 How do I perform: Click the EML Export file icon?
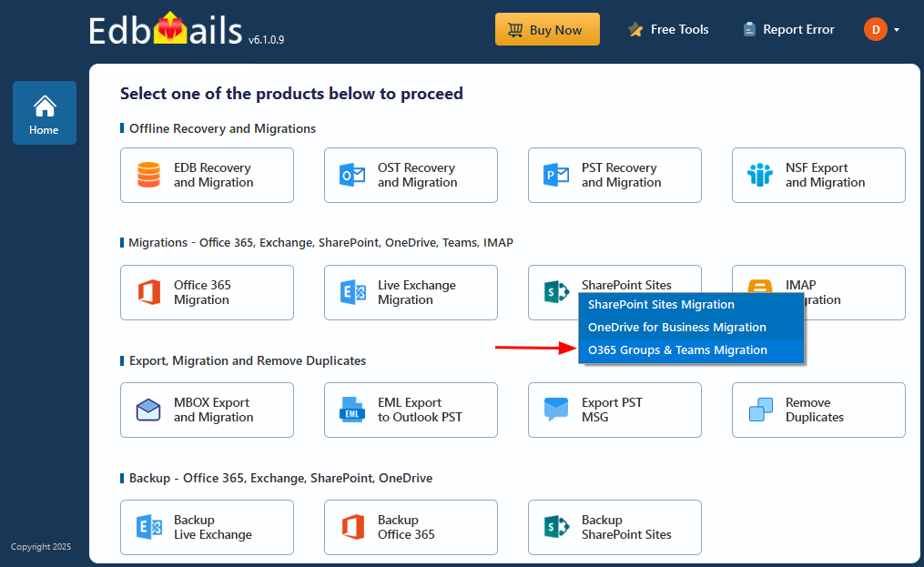tap(352, 410)
